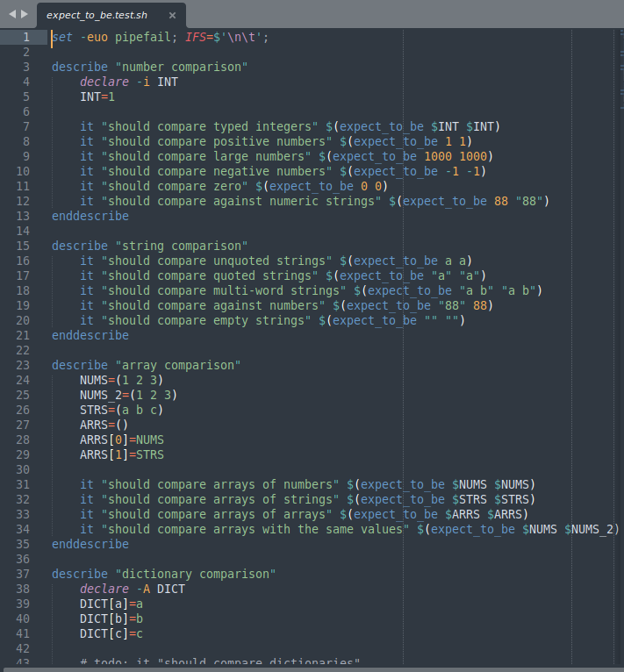The height and width of the screenshot is (672, 624).
Task: Click "should compare against numeric strings" text
Action: pos(241,202)
